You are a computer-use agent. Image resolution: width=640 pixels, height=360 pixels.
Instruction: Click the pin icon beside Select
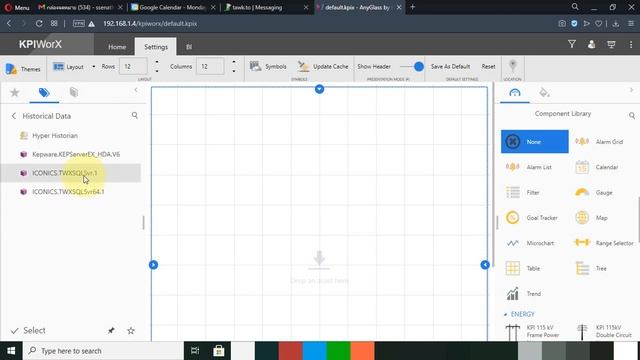point(111,331)
